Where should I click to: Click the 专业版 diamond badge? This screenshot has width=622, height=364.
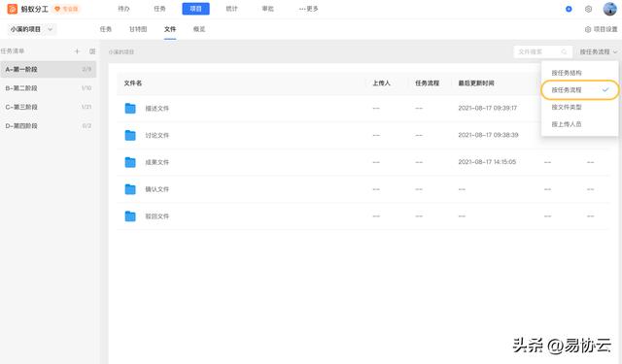[66, 9]
